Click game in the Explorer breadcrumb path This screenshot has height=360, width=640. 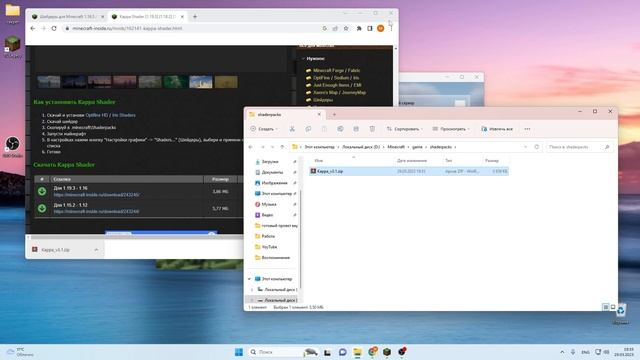417,147
